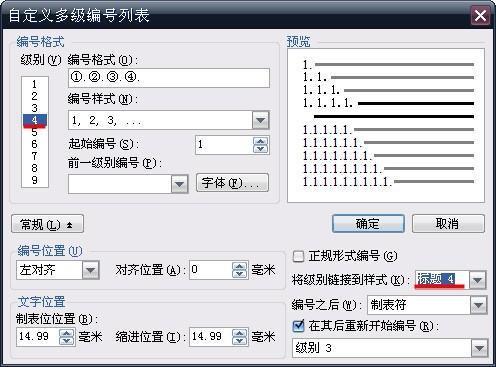Screen dimensions: 496x367
Task: Open the 编号之后 dropdown arrow
Action: click(478, 305)
